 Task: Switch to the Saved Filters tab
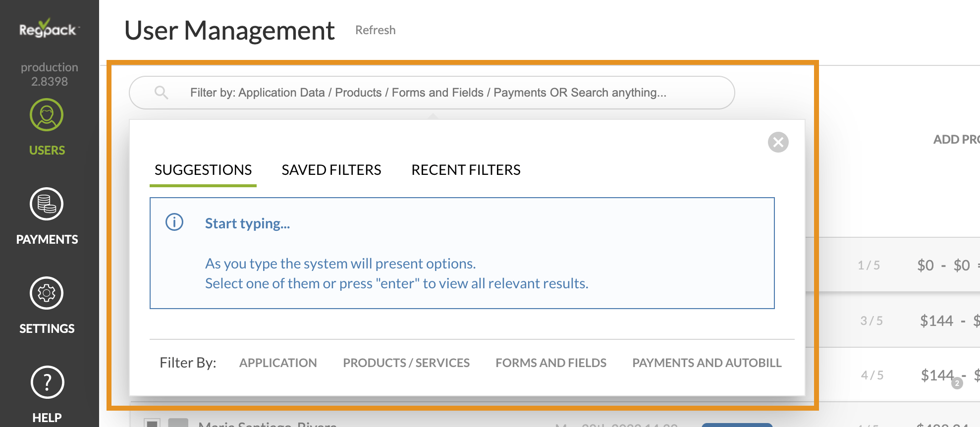331,170
